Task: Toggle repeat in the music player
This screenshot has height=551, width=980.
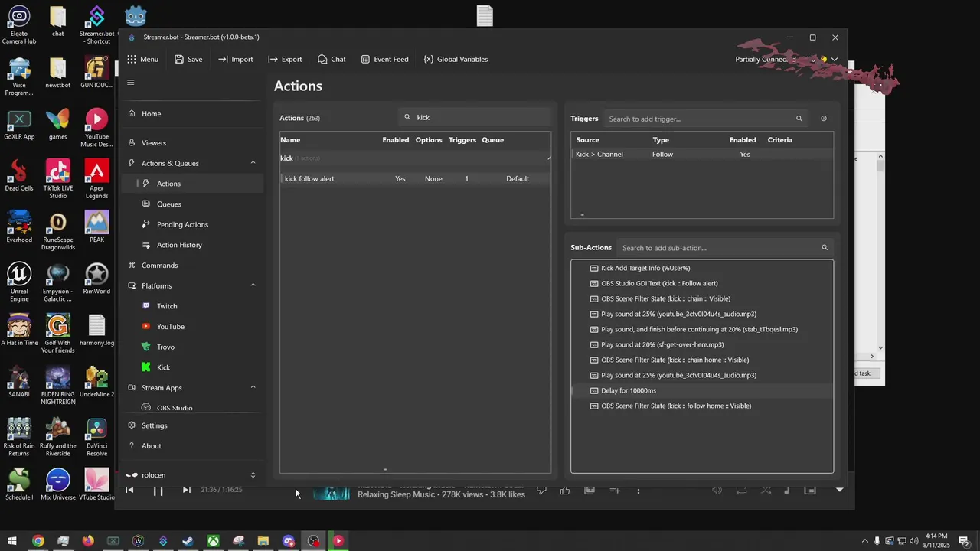Action: click(x=741, y=491)
